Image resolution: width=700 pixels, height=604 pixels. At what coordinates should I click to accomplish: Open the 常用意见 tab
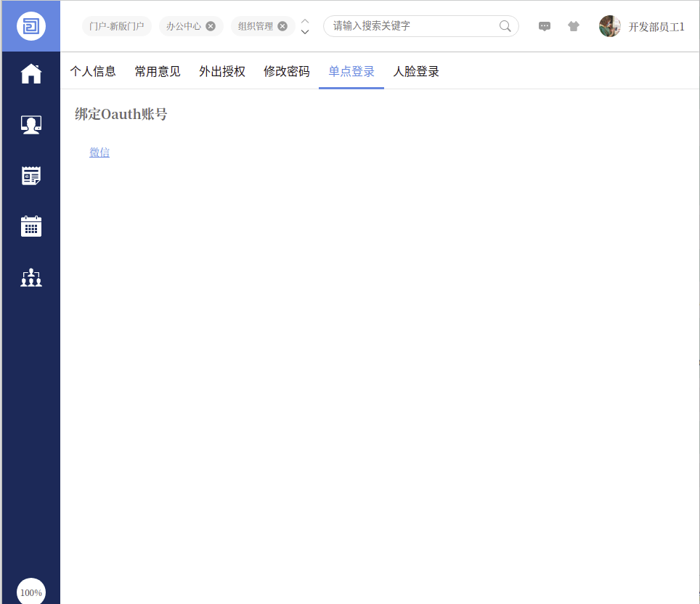tap(158, 71)
